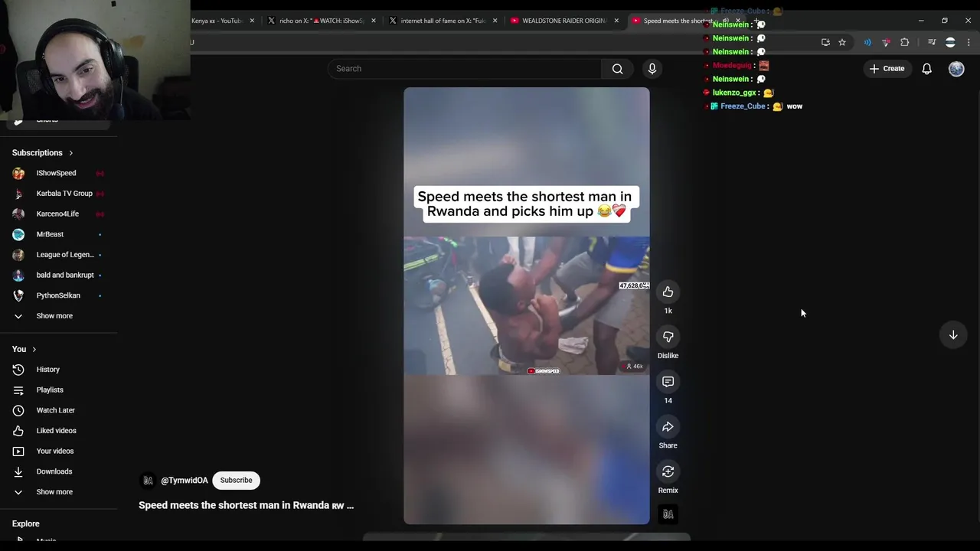Share this Short via the arrow icon

668,427
